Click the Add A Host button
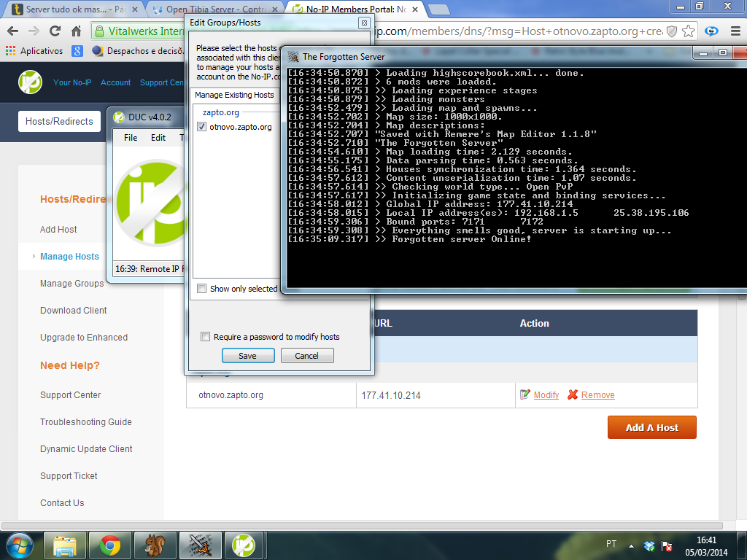The width and height of the screenshot is (747, 560). (651, 427)
